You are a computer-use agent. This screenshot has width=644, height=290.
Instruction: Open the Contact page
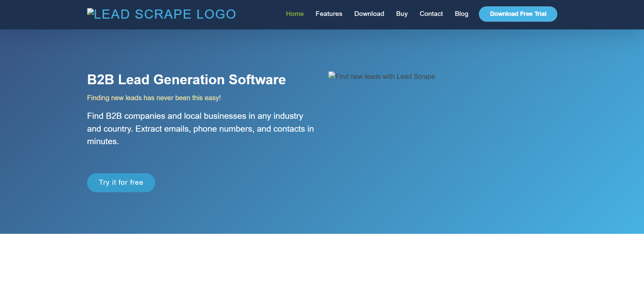(x=431, y=14)
